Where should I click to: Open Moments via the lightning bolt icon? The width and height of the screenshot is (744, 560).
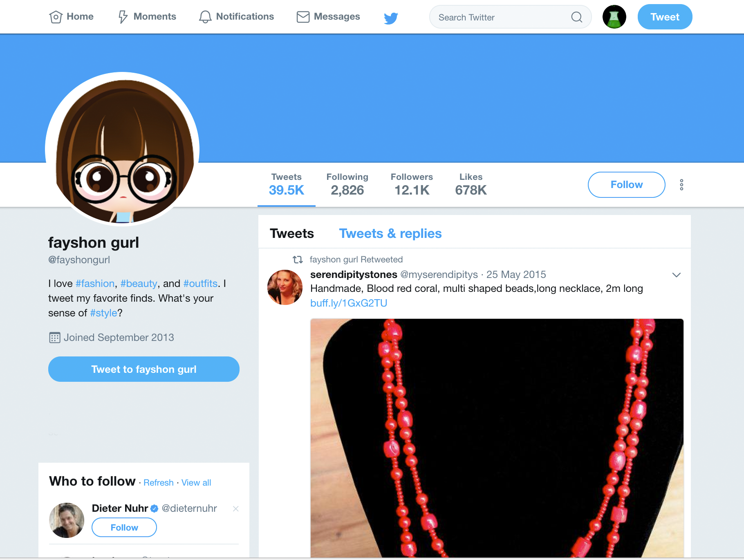123,17
